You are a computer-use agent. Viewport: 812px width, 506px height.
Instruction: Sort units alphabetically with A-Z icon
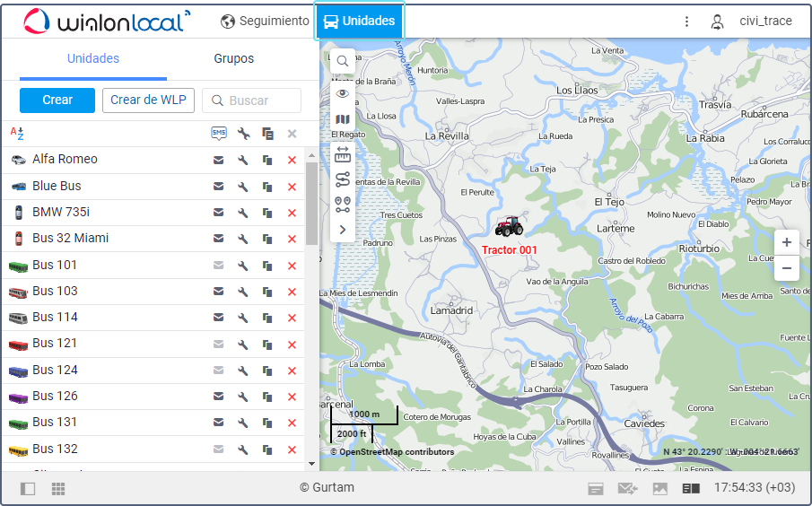coord(17,134)
